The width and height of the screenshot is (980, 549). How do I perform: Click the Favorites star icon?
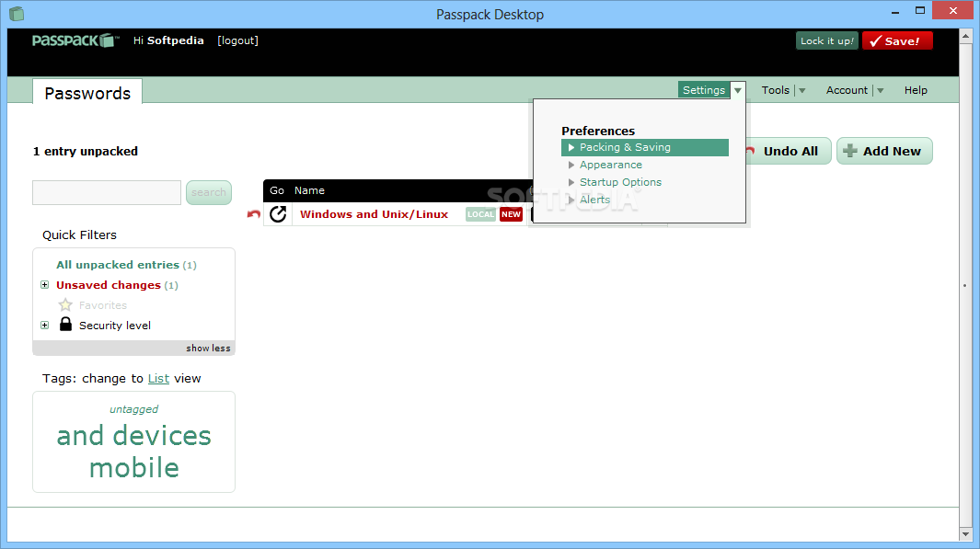point(65,304)
